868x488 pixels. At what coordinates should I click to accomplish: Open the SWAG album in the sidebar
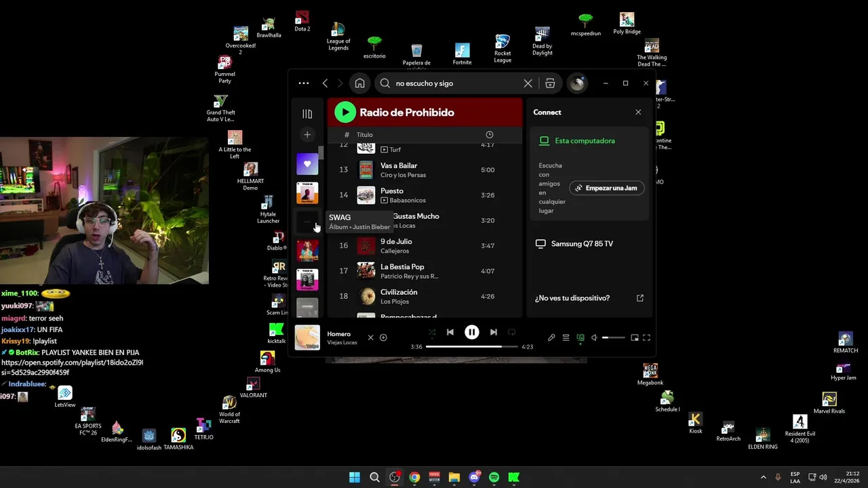pyautogui.click(x=307, y=222)
